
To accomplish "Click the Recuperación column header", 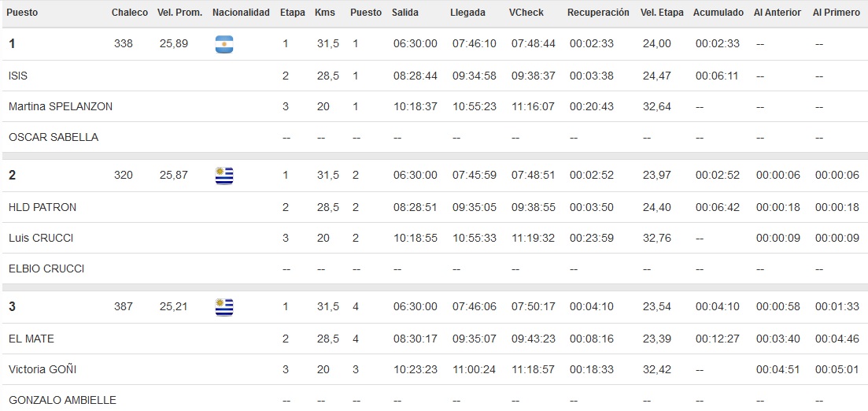I will click(598, 12).
